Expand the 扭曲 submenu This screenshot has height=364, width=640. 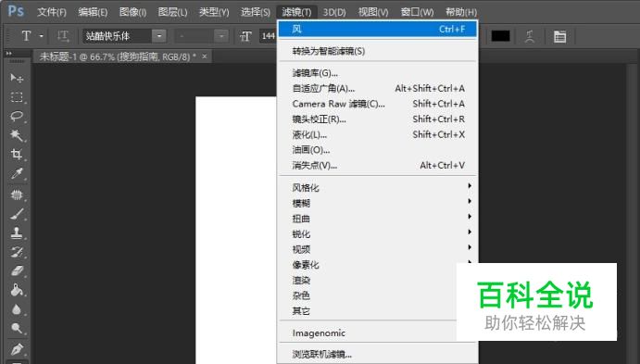[378, 219]
